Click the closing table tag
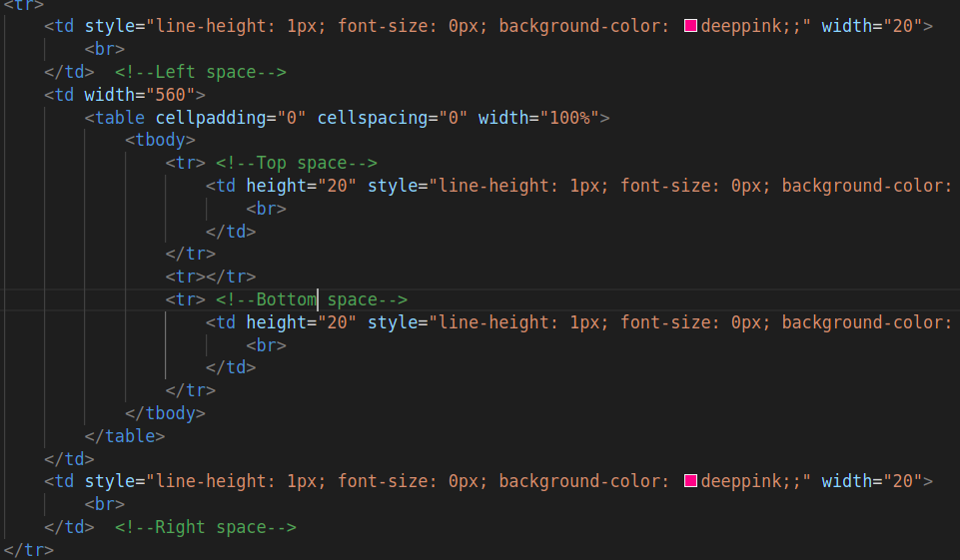The width and height of the screenshot is (960, 560). pyautogui.click(x=125, y=436)
